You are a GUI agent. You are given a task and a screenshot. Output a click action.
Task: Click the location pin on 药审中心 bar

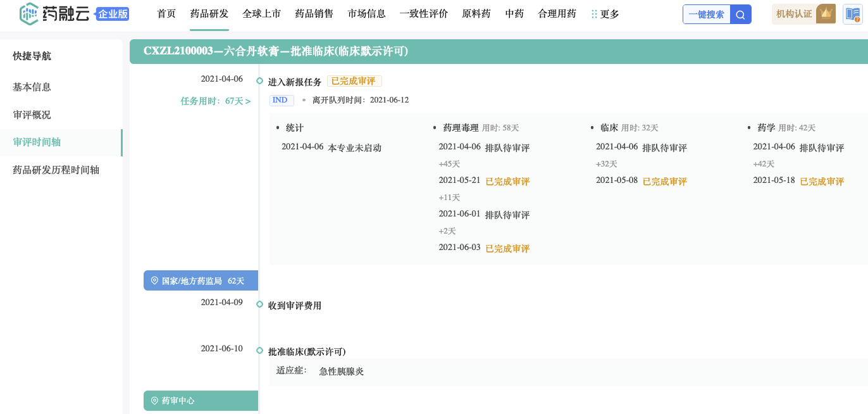154,401
